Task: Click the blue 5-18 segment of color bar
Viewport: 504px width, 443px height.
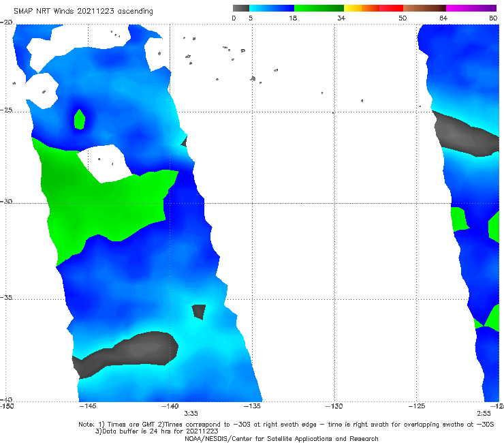Action: point(272,8)
